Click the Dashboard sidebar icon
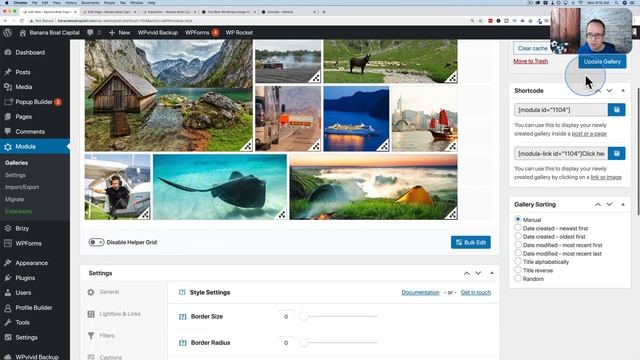This screenshot has width=640, height=360. (8, 52)
